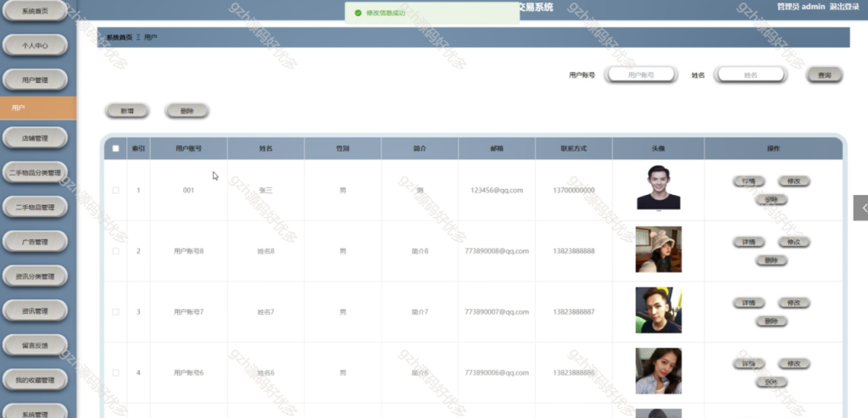Click 修改 for 姓名6 row
This screenshot has width=868, height=418.
(x=793, y=364)
